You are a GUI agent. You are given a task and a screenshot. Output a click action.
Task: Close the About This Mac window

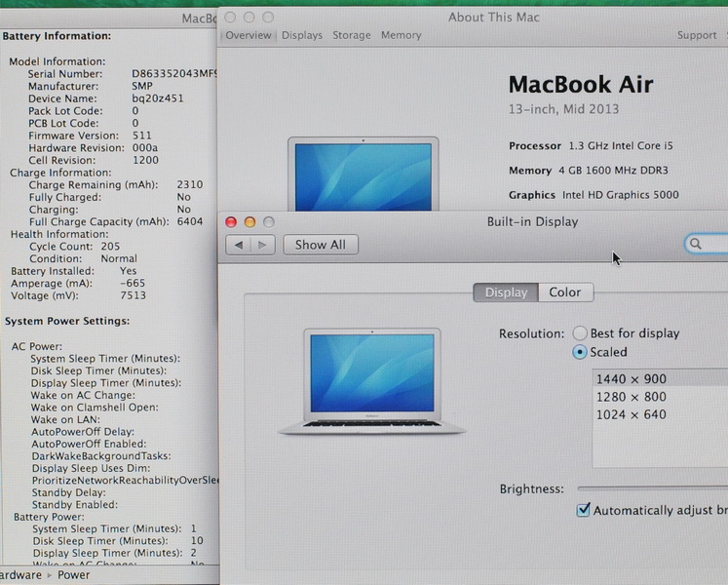[x=230, y=18]
